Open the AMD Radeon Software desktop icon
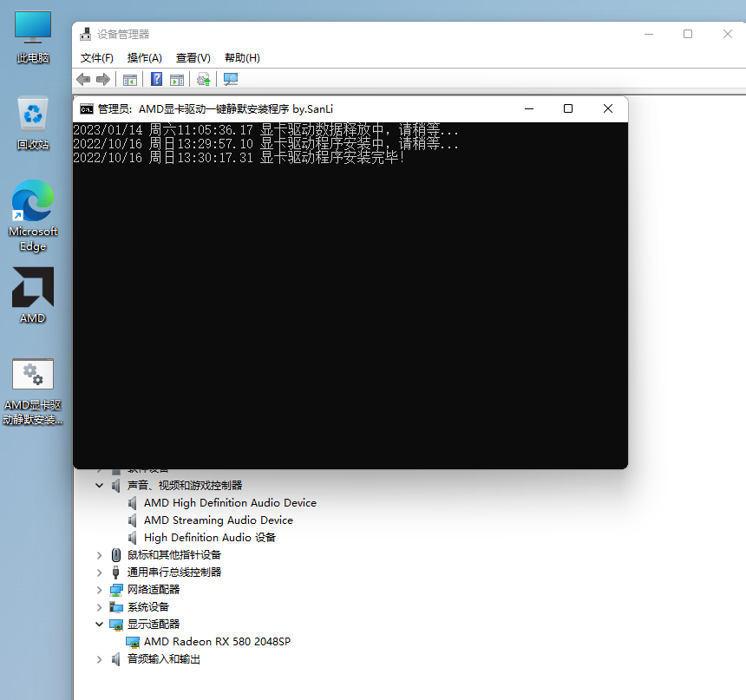 tap(32, 286)
